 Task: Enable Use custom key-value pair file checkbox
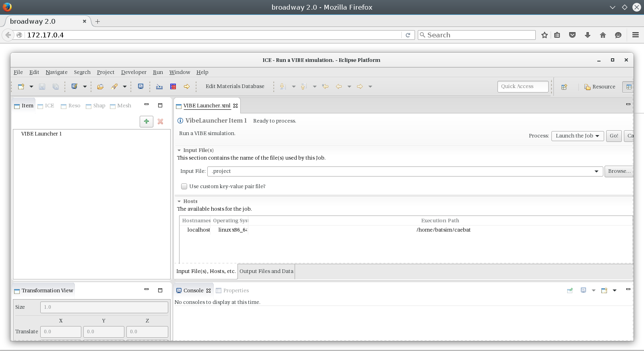(x=184, y=187)
